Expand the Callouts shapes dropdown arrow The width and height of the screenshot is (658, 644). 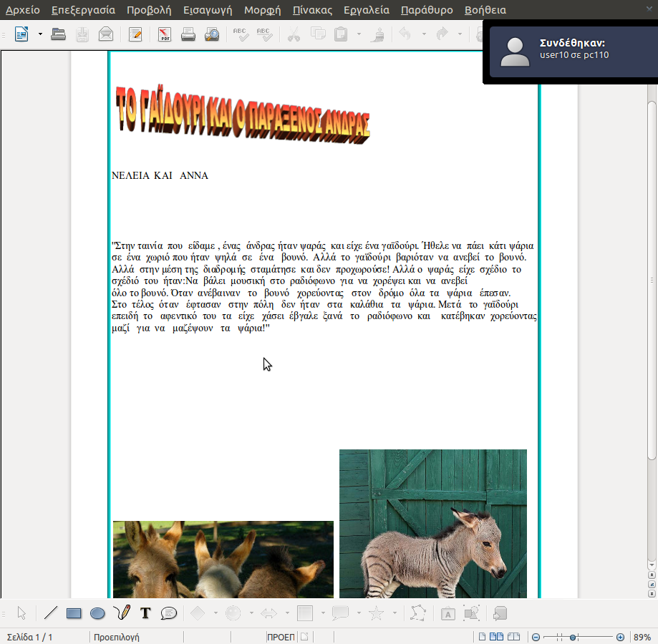(359, 613)
